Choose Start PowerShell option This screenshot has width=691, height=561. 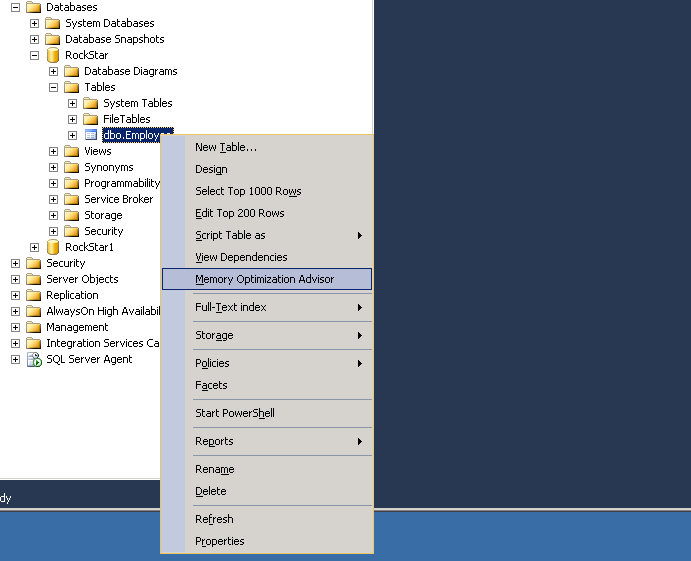235,413
